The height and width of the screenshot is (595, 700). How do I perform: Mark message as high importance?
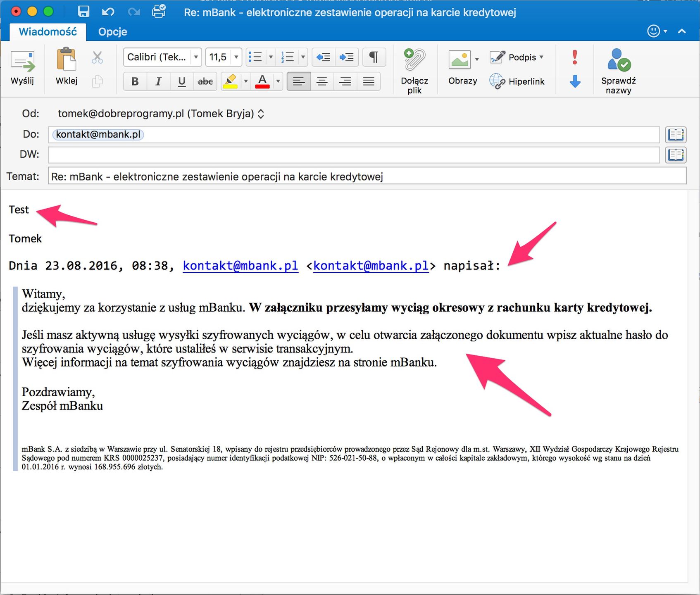[574, 57]
